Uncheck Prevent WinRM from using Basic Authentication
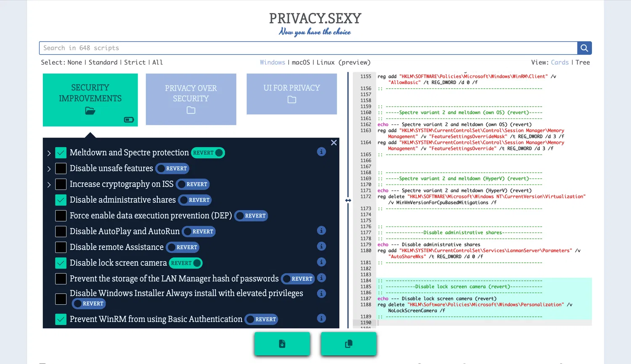 [x=61, y=319]
